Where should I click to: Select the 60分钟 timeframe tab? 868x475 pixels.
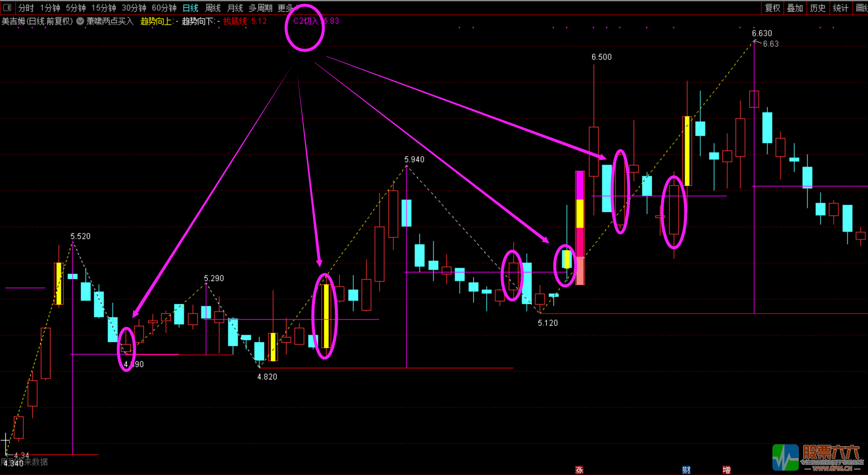(x=164, y=8)
